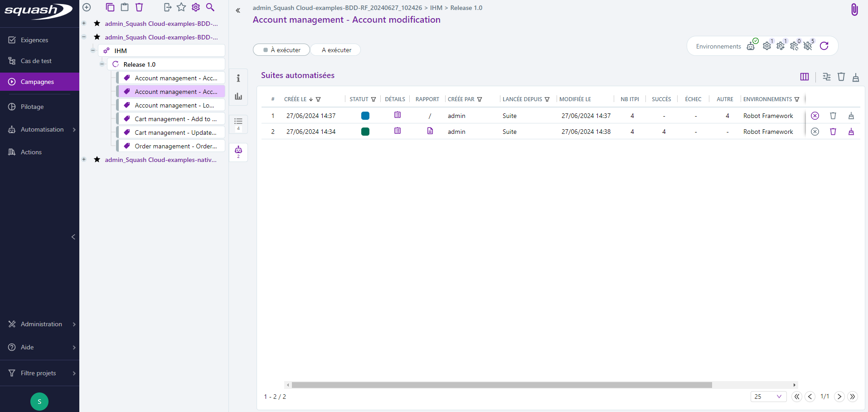Go to Pilotage menu item
Image resolution: width=868 pixels, height=412 pixels.
point(32,107)
